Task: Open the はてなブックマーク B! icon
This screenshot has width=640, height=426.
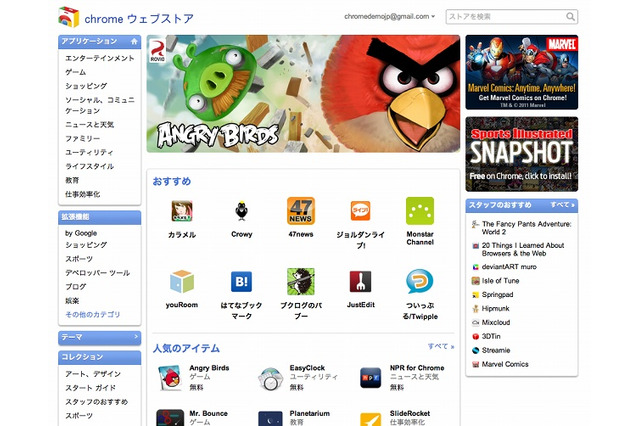Action: (x=241, y=281)
